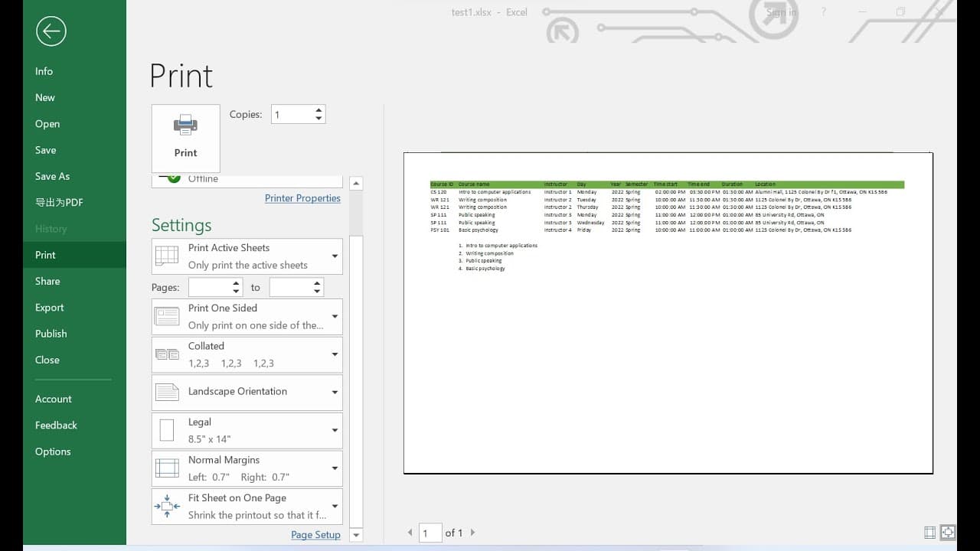The height and width of the screenshot is (551, 980).
Task: Click the current page number field
Action: tap(430, 533)
